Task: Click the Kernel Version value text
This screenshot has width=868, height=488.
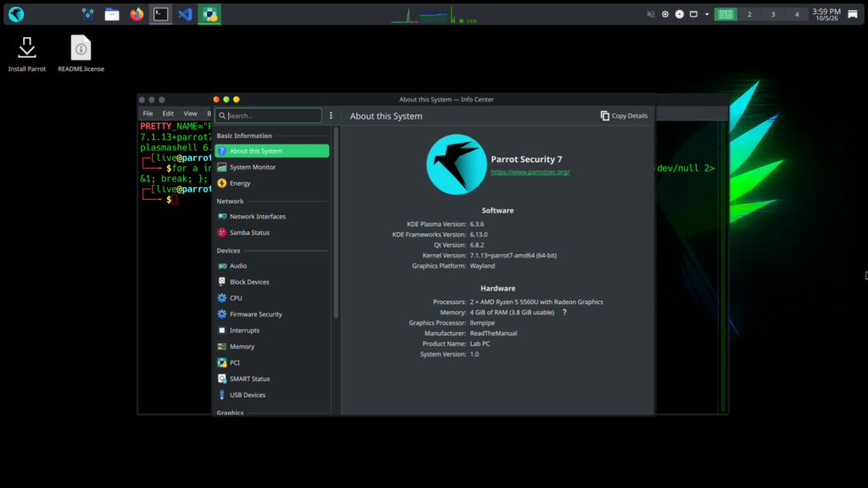Action: coord(513,256)
